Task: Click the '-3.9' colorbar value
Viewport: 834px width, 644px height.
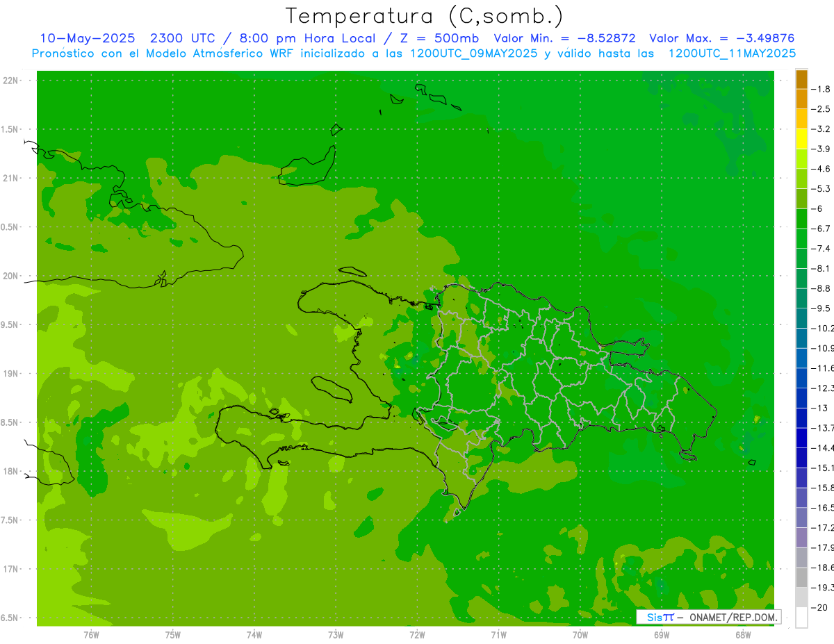Action: pyautogui.click(x=821, y=149)
